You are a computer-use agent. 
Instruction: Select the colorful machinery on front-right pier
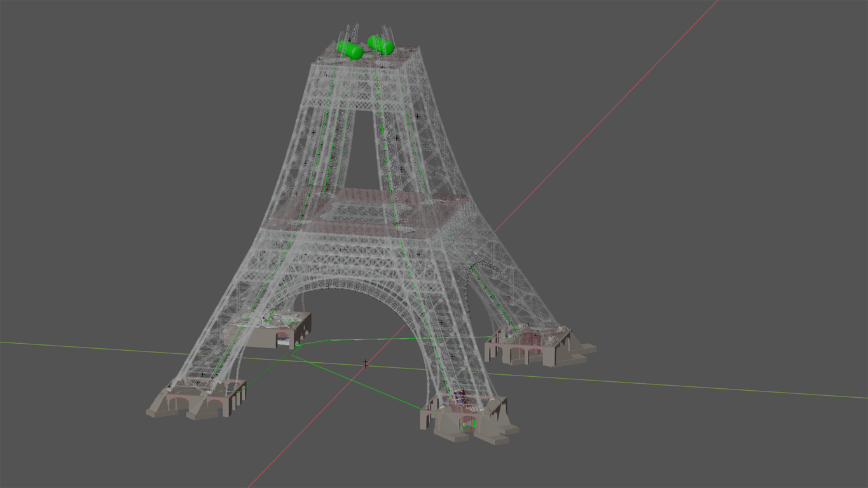pyautogui.click(x=460, y=399)
